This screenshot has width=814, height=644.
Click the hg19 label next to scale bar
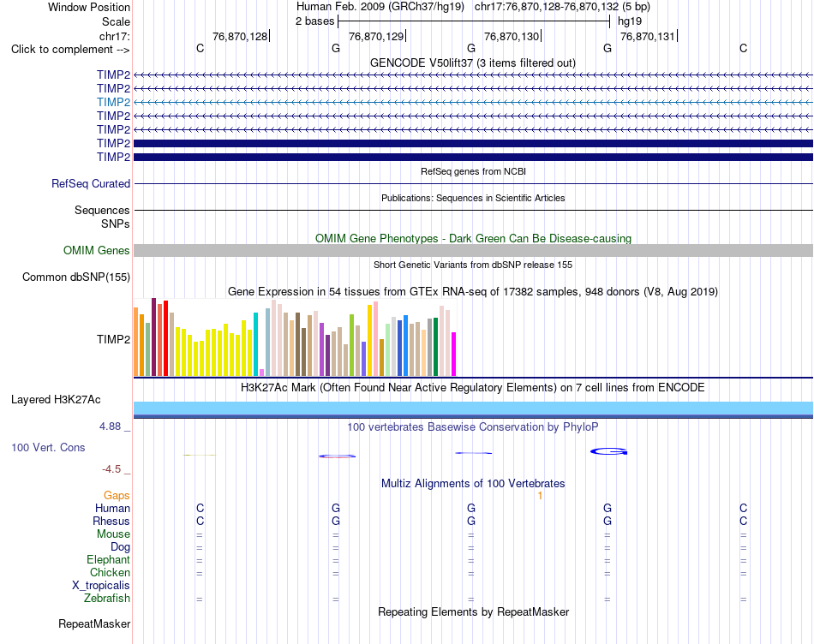point(630,21)
